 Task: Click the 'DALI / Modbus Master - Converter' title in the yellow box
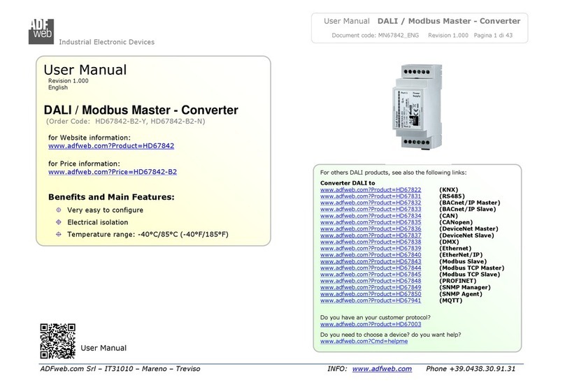coord(141,110)
